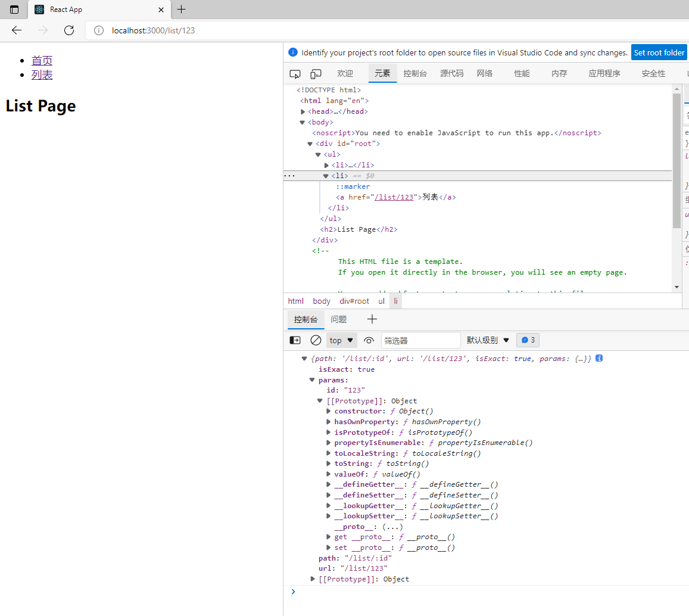Select ul in the breadcrumb

pos(381,301)
